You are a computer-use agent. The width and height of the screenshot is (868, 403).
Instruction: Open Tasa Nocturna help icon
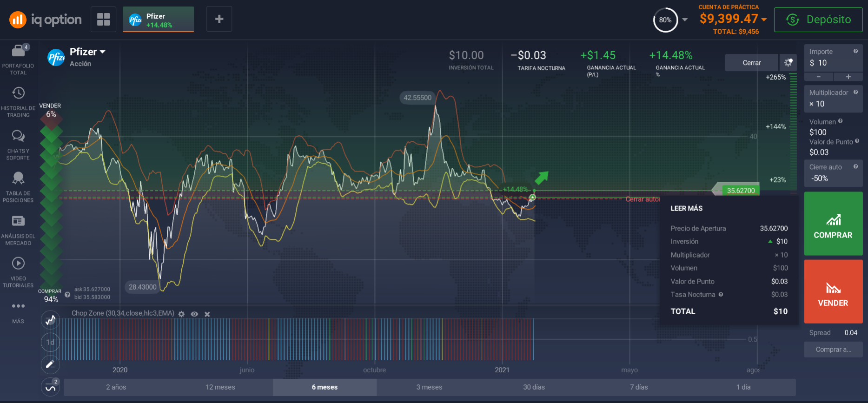tap(721, 294)
